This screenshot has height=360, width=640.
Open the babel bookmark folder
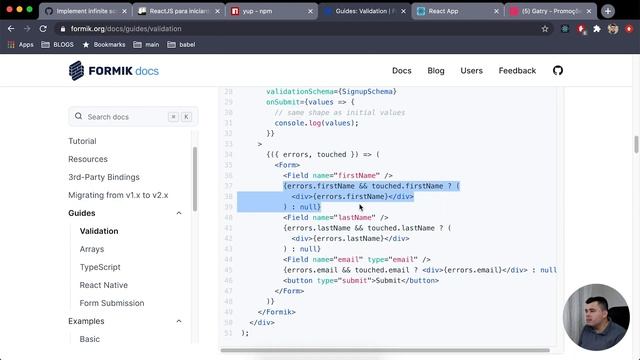point(181,44)
